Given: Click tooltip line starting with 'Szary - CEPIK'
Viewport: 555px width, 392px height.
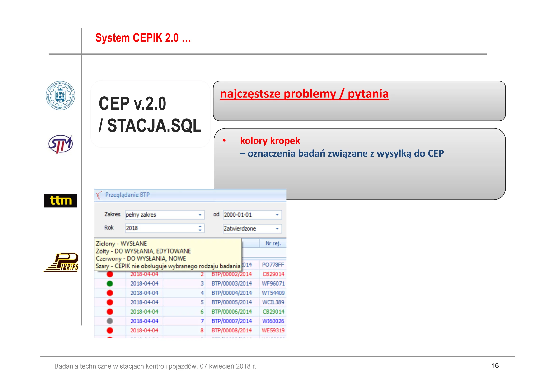Looking at the screenshot, I should 168,266.
